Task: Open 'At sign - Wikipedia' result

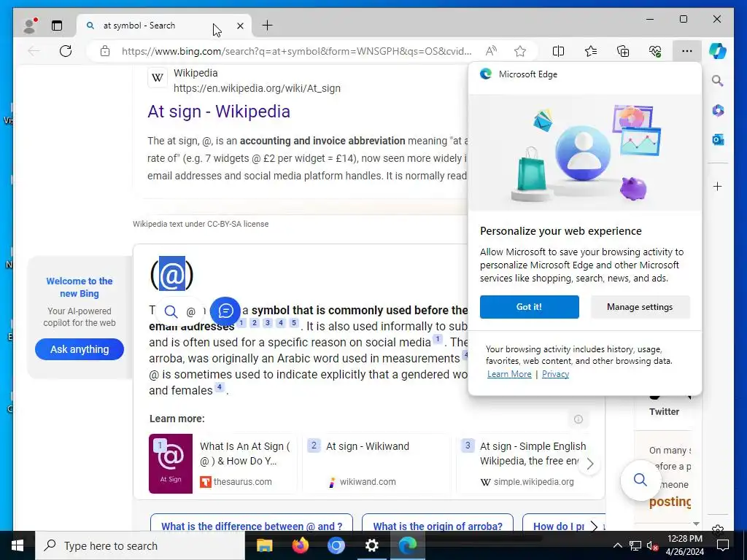Action: point(219,112)
